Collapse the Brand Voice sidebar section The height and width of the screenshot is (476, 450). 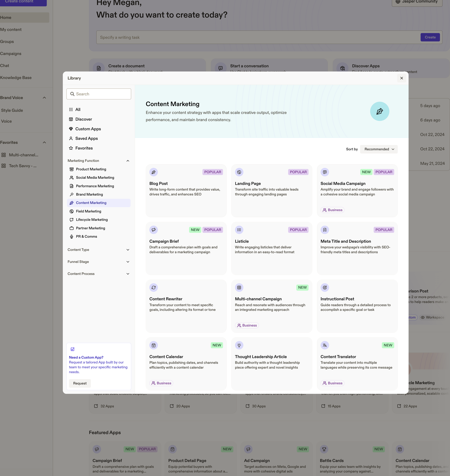pyautogui.click(x=44, y=98)
